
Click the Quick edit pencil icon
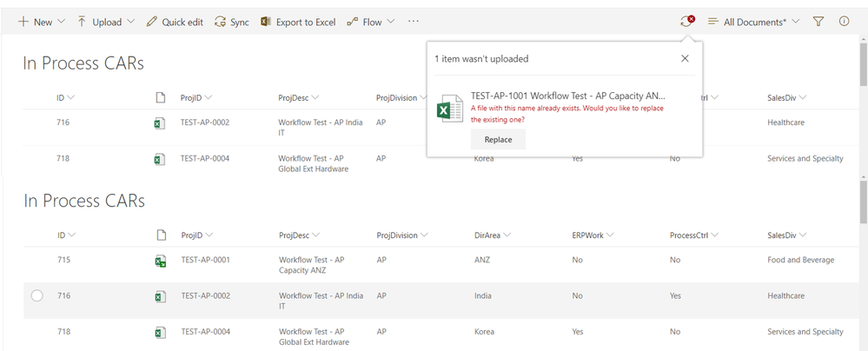point(151,22)
